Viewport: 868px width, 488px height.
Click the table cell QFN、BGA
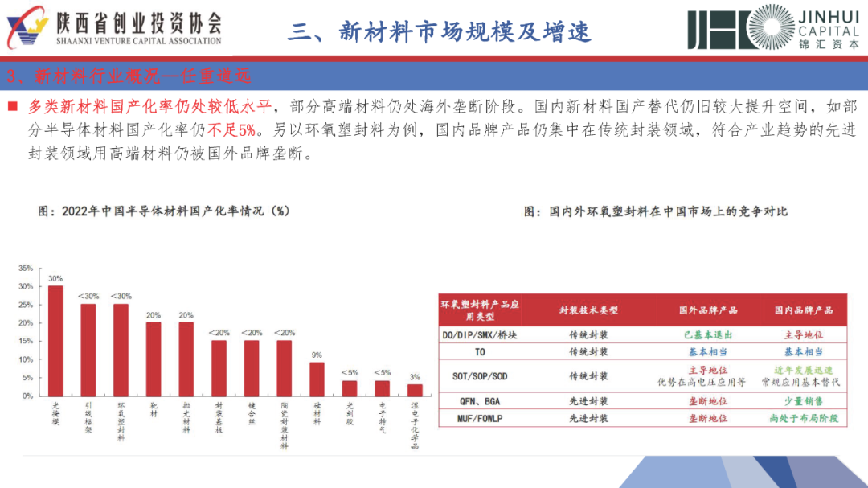479,402
